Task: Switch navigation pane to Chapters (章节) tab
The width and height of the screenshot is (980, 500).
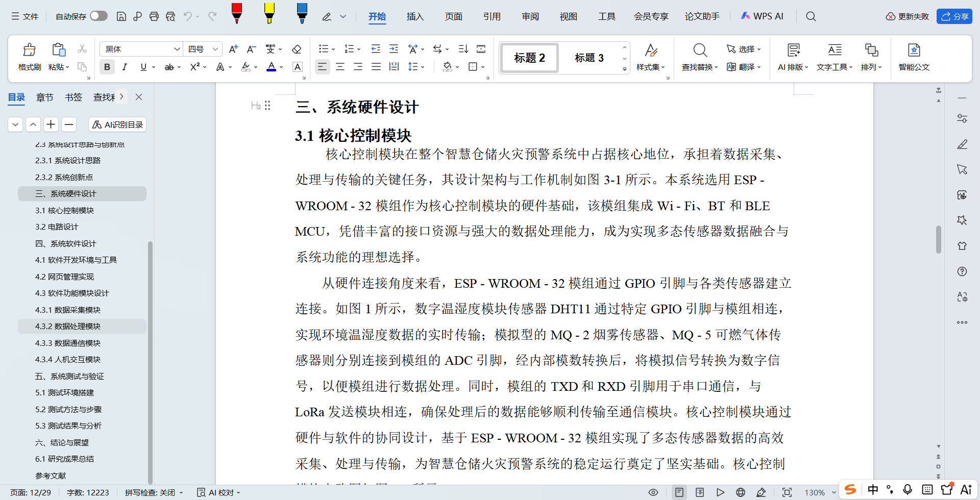Action: pyautogui.click(x=45, y=97)
